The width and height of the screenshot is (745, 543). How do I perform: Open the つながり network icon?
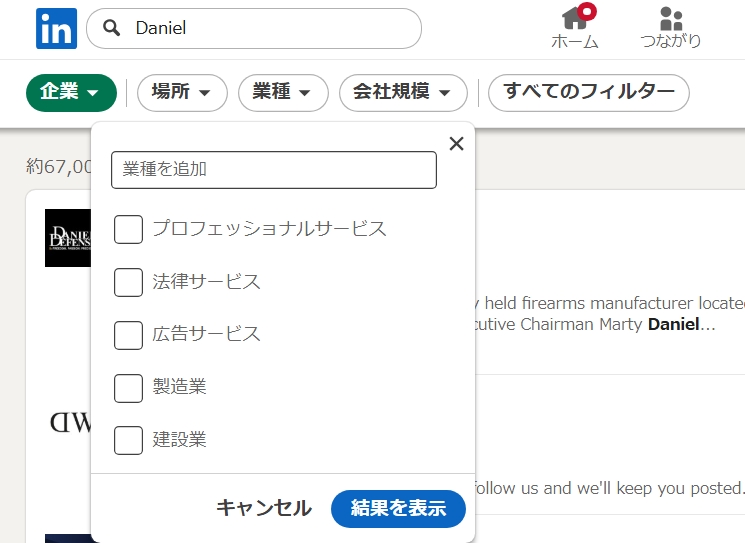pyautogui.click(x=671, y=19)
